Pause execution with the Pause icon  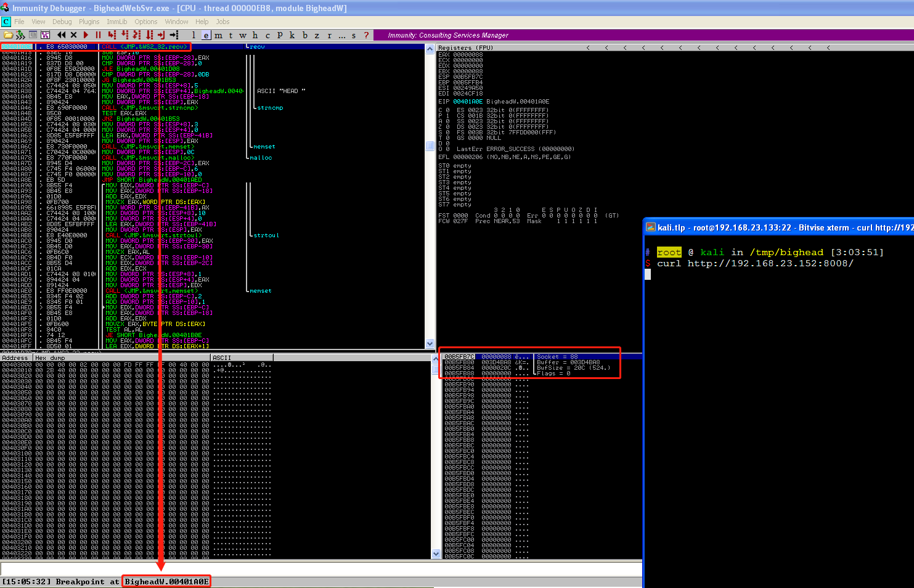tap(98, 35)
